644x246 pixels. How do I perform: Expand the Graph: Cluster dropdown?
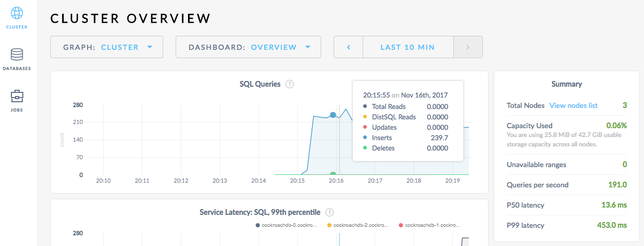tap(107, 47)
